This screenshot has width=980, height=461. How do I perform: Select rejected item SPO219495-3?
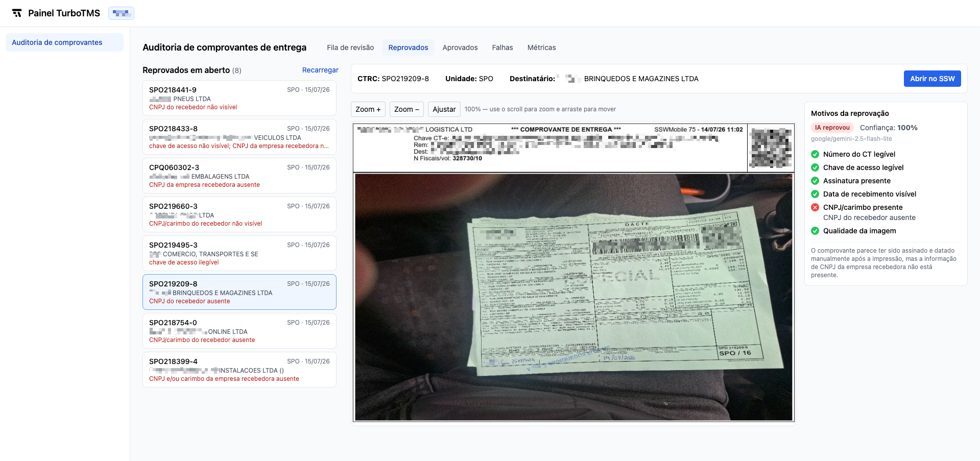pos(240,253)
